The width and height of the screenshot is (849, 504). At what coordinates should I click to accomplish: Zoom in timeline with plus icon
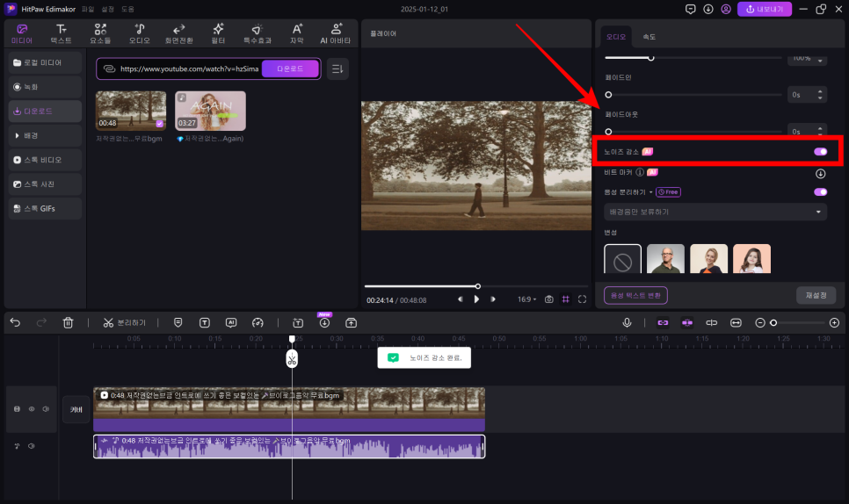834,323
